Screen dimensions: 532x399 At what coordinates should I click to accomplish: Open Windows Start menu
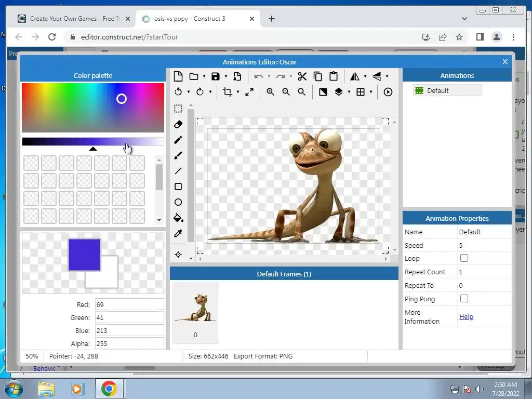(14, 389)
